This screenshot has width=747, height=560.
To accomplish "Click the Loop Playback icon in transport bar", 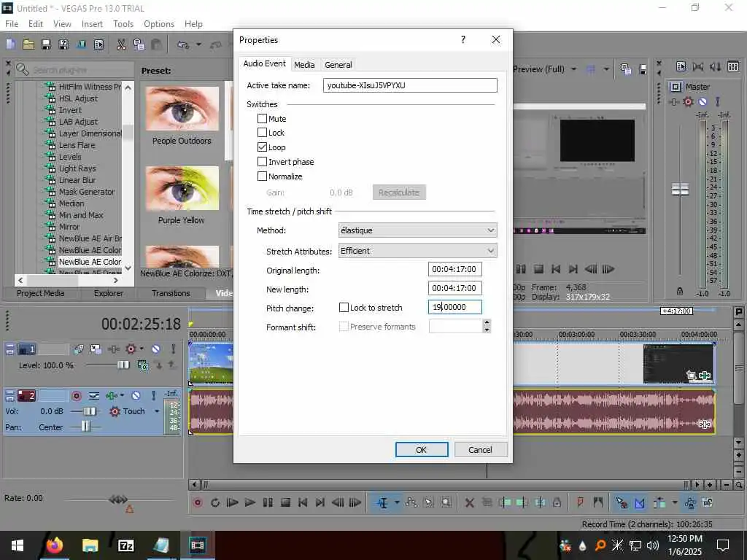I will tap(215, 502).
